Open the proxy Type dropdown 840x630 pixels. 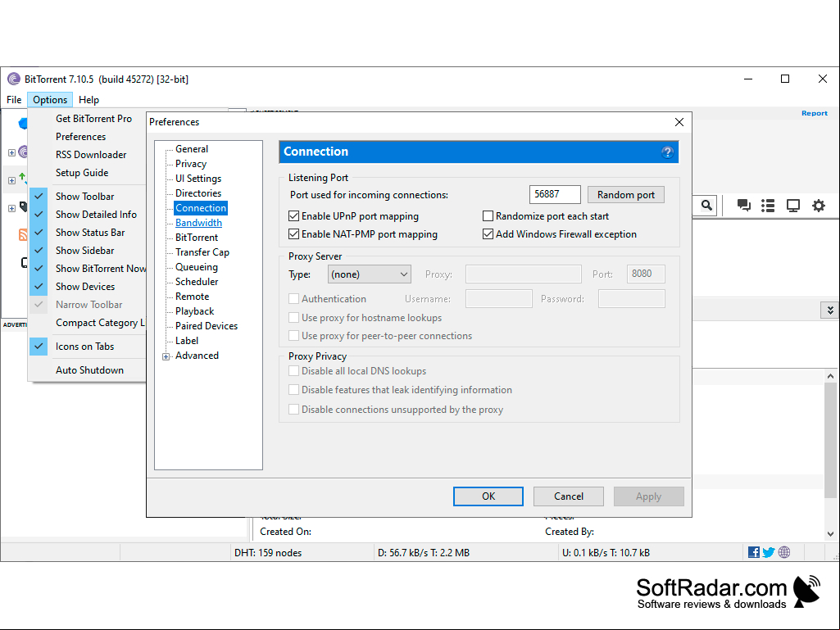pos(369,274)
